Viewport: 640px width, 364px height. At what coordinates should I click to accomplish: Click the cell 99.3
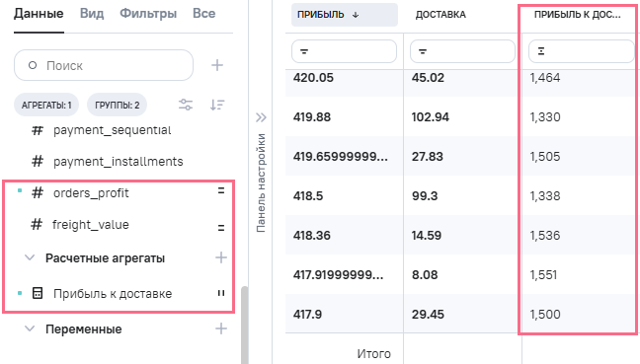pyautogui.click(x=425, y=196)
